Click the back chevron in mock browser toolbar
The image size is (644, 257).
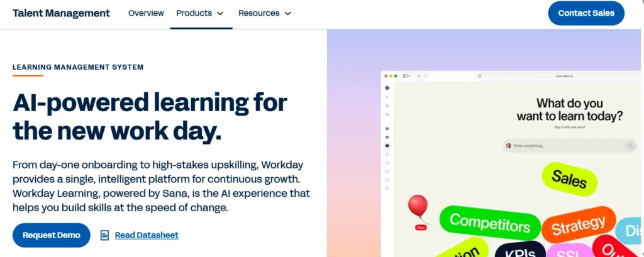pyautogui.click(x=419, y=76)
